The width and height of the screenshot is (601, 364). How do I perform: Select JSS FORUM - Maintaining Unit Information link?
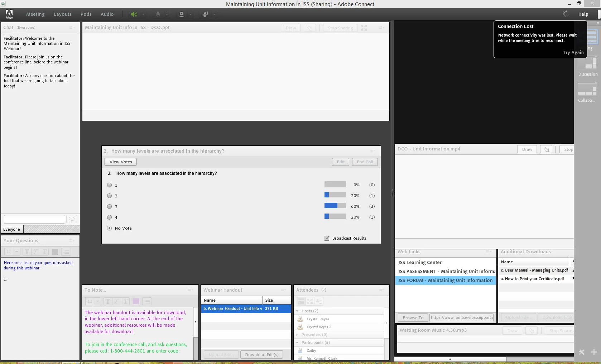coord(446,280)
